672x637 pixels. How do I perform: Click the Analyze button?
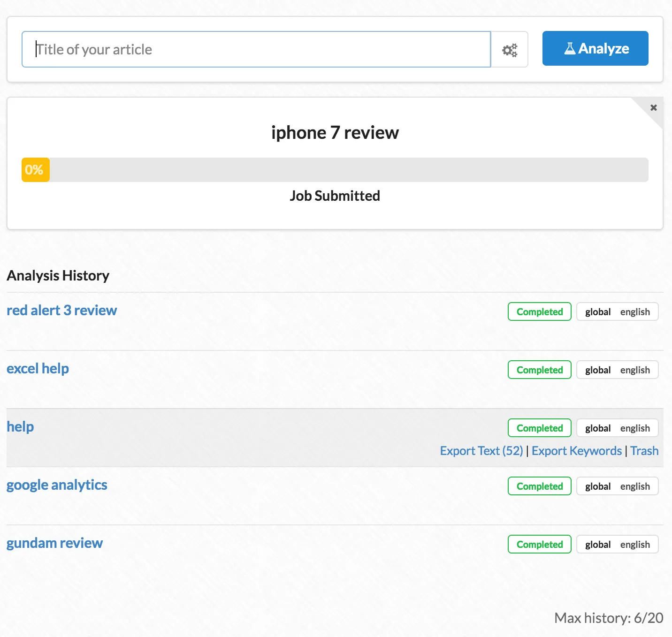tap(595, 48)
